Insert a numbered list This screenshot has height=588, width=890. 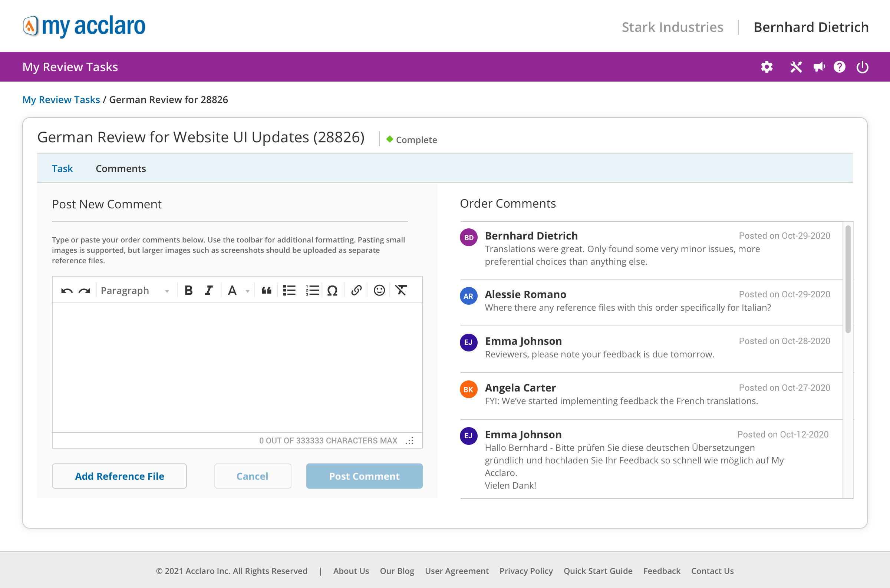point(312,290)
